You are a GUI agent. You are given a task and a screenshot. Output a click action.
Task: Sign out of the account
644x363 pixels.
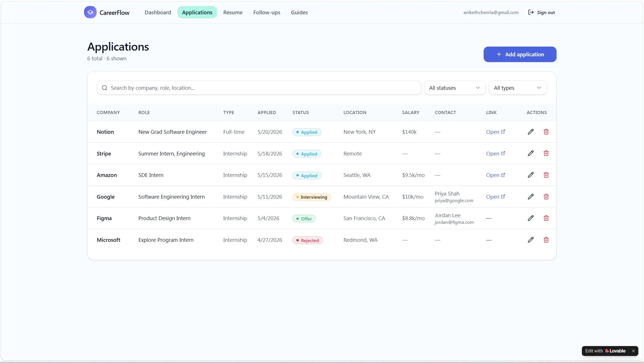[x=541, y=12]
